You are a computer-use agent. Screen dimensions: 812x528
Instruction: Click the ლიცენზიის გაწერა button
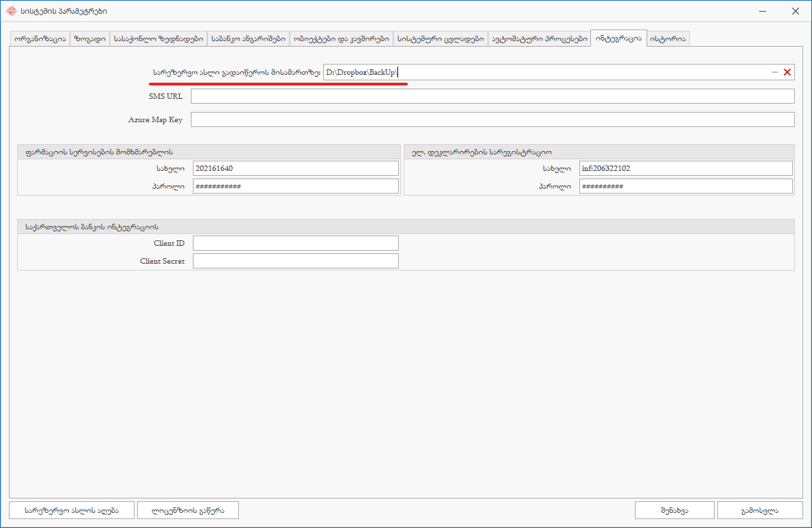188,510
